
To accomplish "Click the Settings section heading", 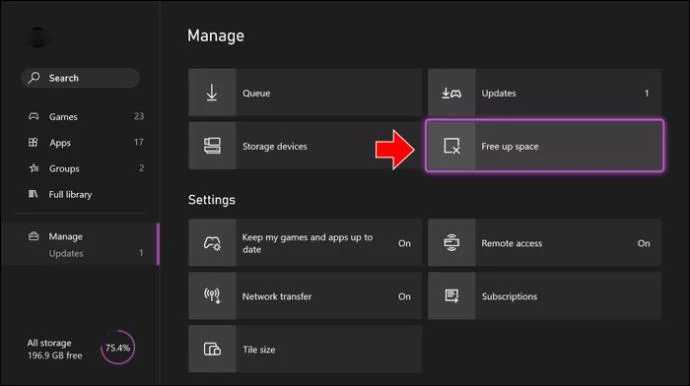I will click(x=212, y=200).
